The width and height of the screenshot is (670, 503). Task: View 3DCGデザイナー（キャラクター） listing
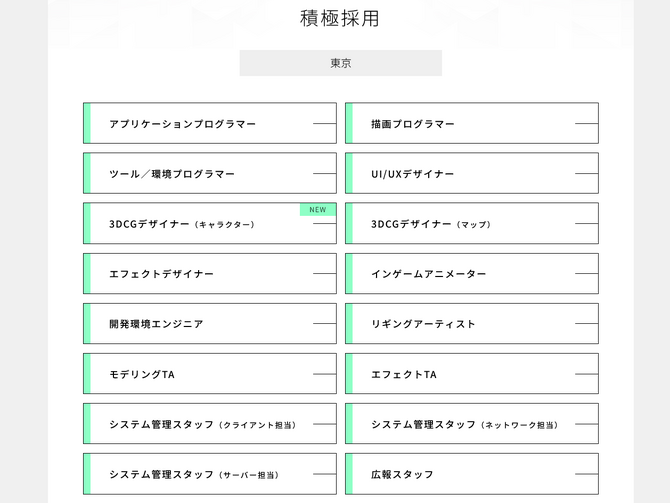click(x=209, y=225)
